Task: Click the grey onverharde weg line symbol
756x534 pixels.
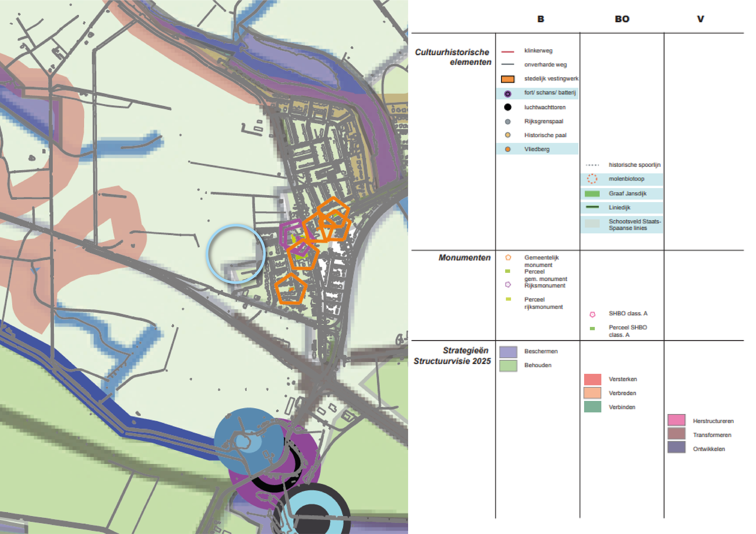Action: tap(507, 65)
